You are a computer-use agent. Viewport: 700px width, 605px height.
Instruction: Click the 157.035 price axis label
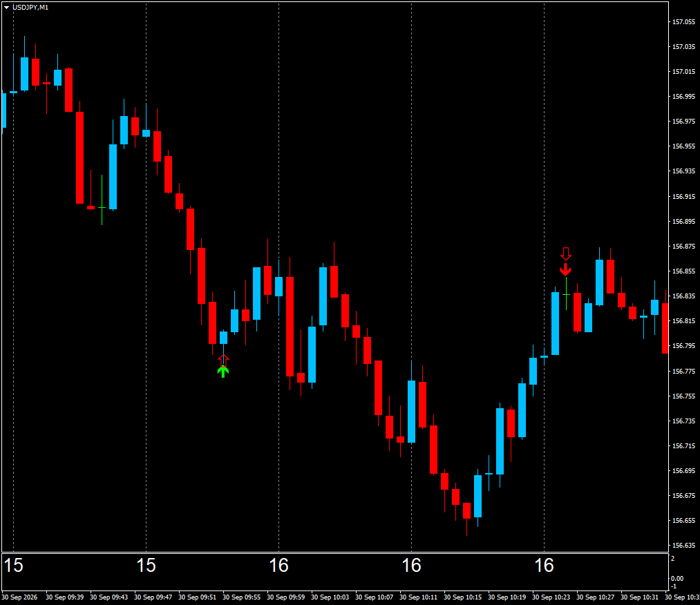click(x=683, y=47)
